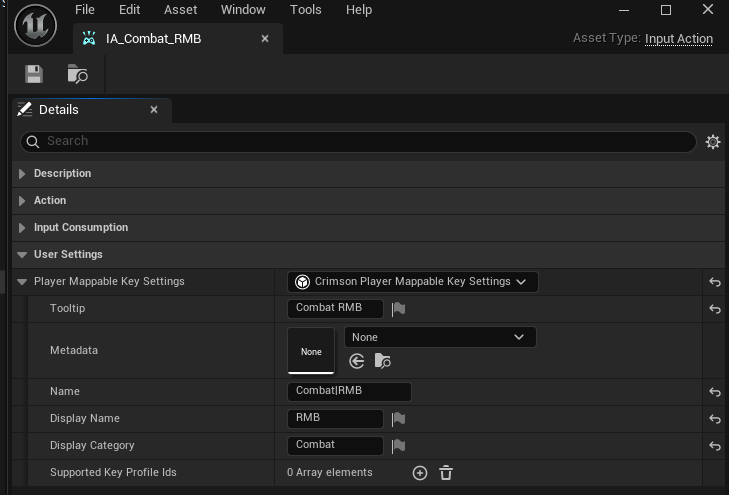
Task: Click the search magnifier icon
Action: pos(33,141)
